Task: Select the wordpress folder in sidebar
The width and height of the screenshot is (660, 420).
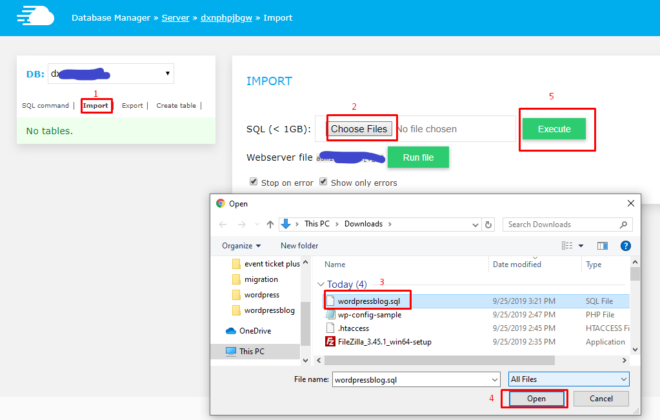Action: (x=255, y=295)
